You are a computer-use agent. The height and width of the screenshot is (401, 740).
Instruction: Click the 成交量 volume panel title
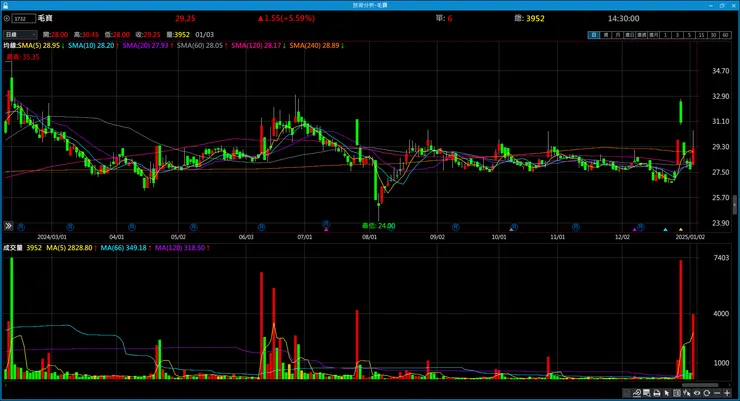coord(13,248)
